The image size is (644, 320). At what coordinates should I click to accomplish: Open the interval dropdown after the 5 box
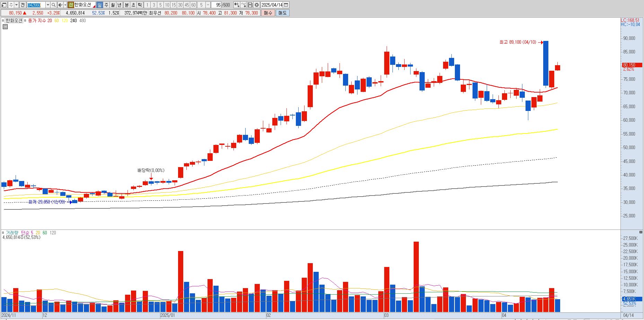pos(208,5)
